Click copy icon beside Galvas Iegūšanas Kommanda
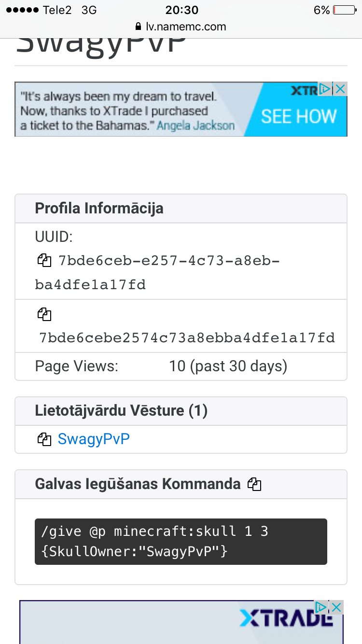The height and width of the screenshot is (644, 362). [x=254, y=484]
